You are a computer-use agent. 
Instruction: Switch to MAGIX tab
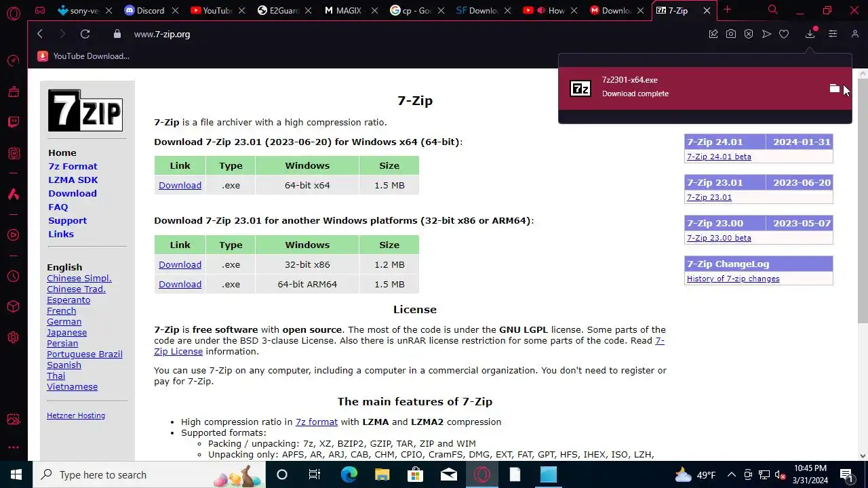350,10
